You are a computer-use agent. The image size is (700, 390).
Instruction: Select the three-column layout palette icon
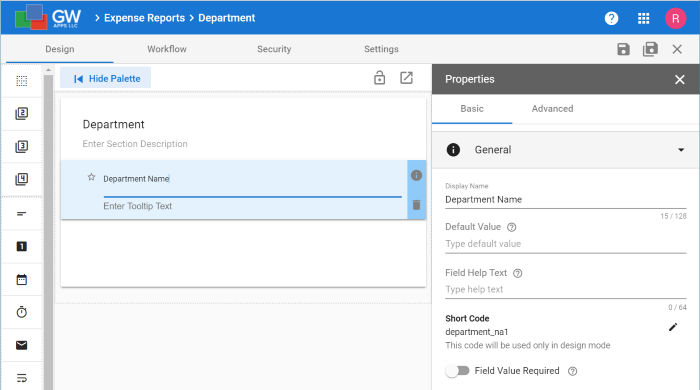click(21, 146)
